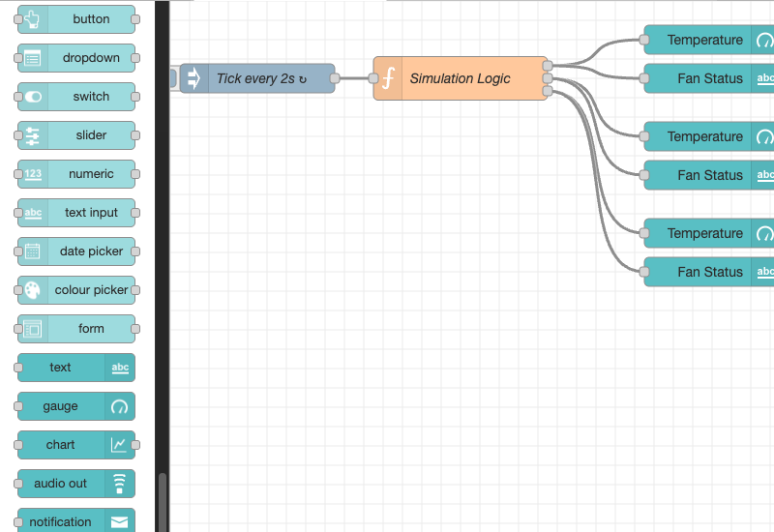Click the inject button on Tick node
The image size is (774, 532).
172,78
